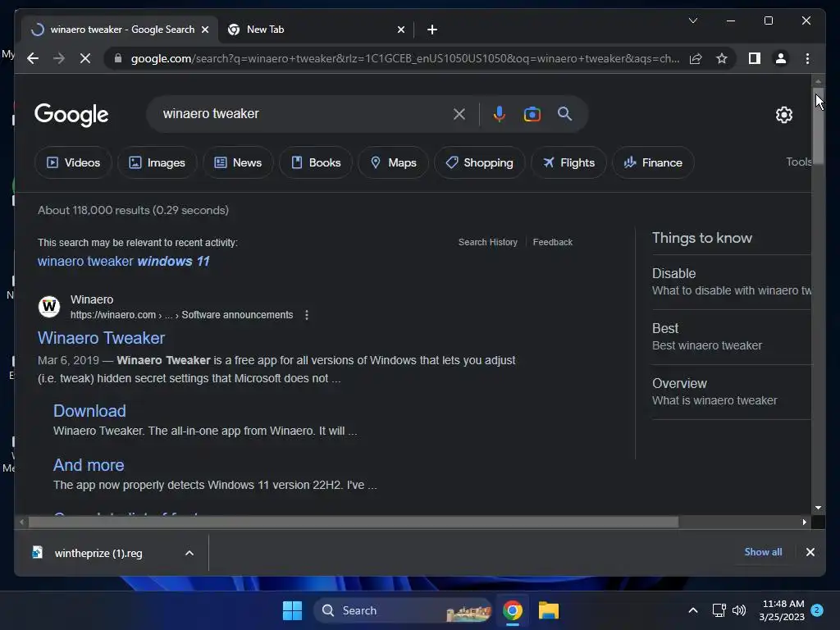
Task: Expand the tab search dropdown
Action: pyautogui.click(x=692, y=21)
